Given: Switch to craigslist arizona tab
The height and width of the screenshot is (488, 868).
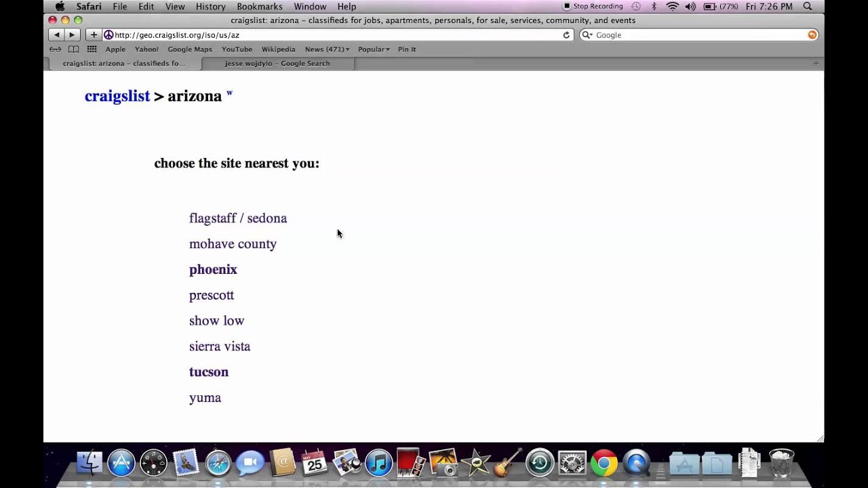Looking at the screenshot, I should point(123,63).
